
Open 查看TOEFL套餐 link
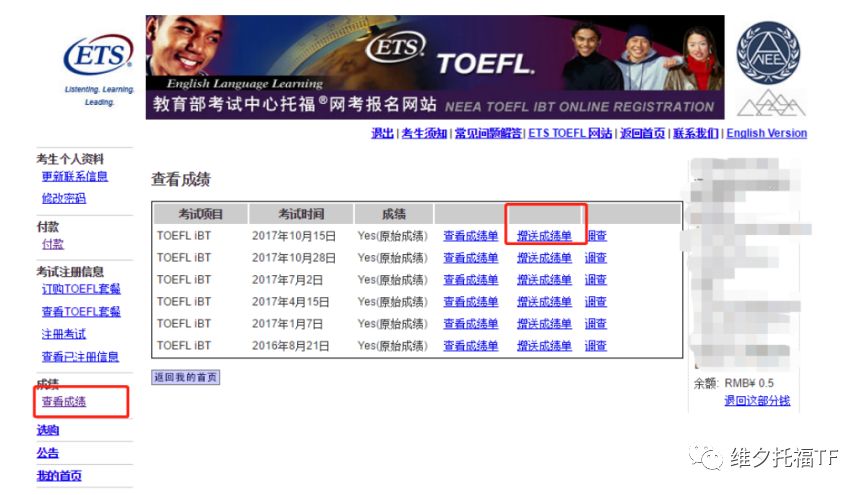point(81,311)
